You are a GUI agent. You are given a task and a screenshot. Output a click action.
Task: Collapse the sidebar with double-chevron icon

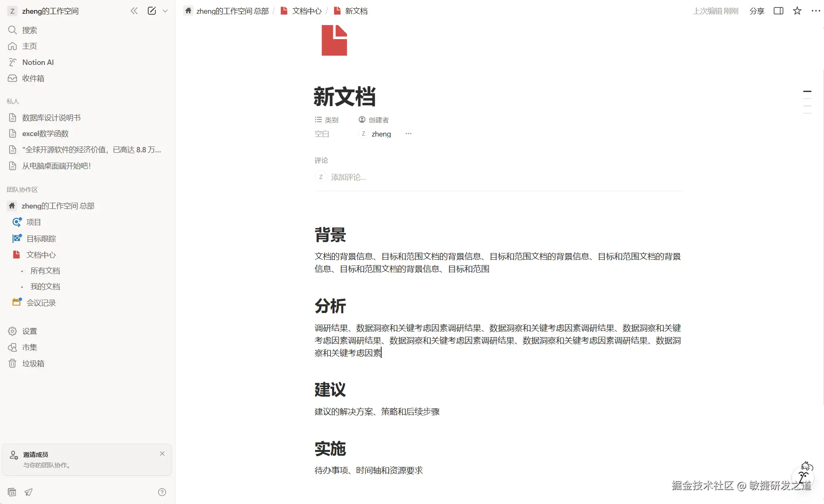tap(134, 11)
